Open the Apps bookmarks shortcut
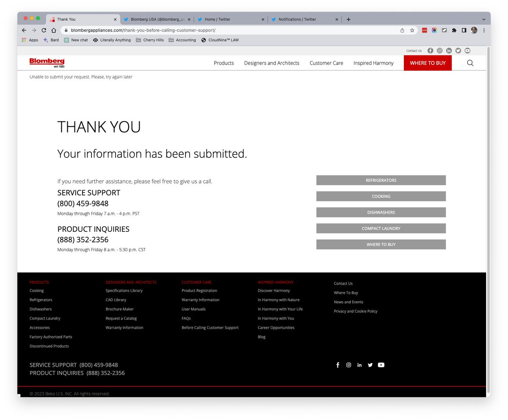The height and width of the screenshot is (420, 508). click(x=30, y=40)
